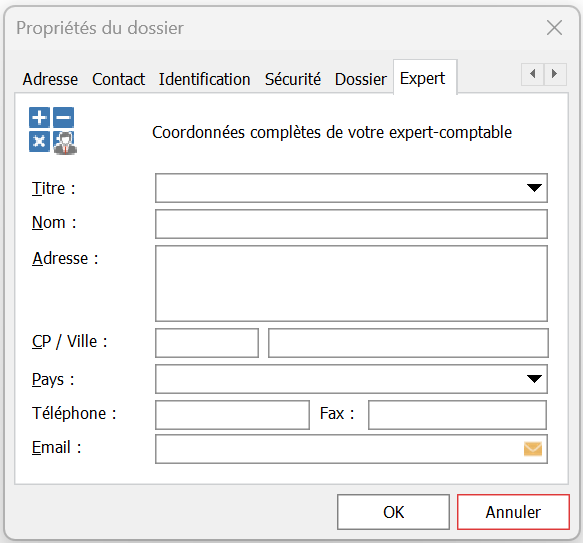Close the Propriétés du dossier dialog
The width and height of the screenshot is (583, 543).
tap(554, 28)
